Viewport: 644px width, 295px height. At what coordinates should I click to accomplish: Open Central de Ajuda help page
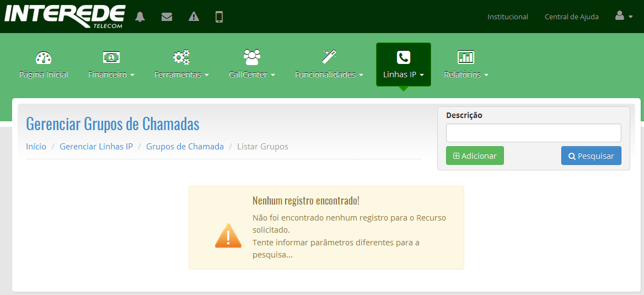tap(571, 17)
